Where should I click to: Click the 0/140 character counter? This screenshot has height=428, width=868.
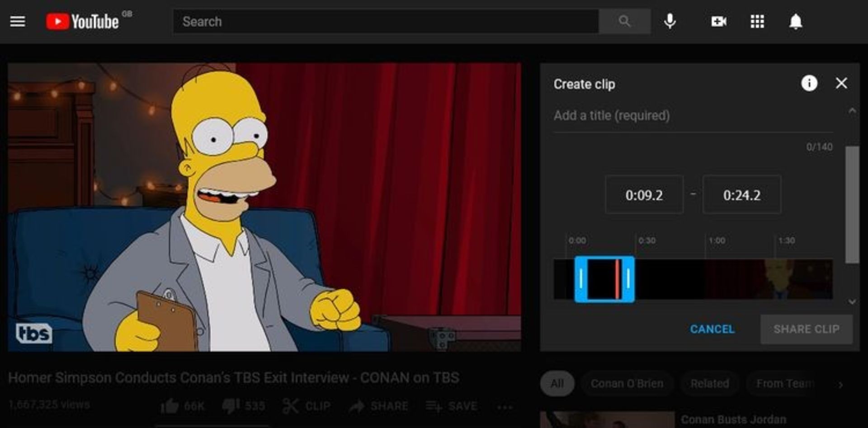click(819, 147)
